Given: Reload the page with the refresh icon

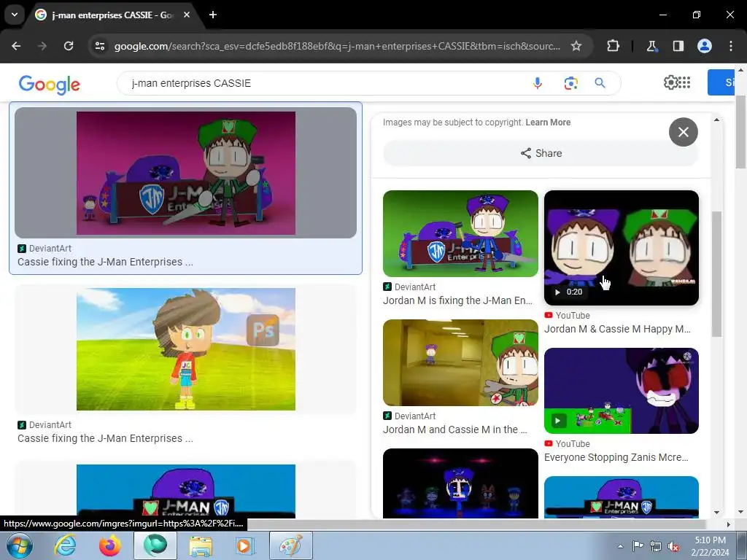Looking at the screenshot, I should click(x=69, y=46).
